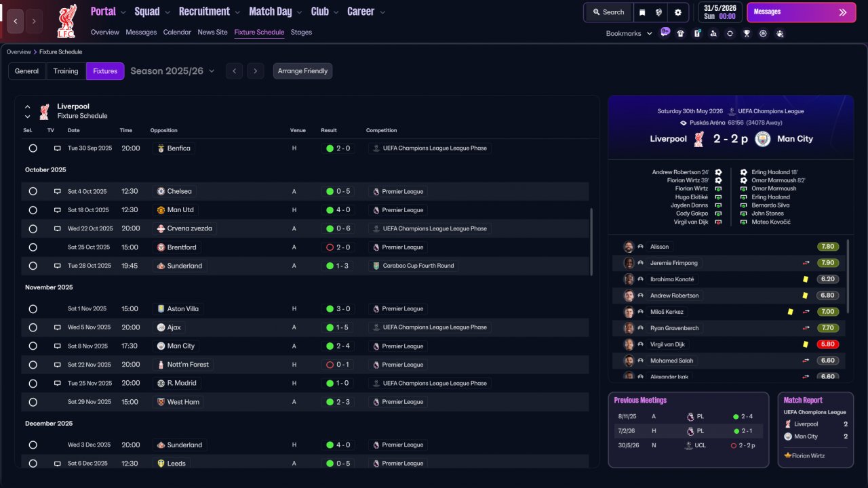
Task: Open the Career dropdown menu
Action: coord(366,12)
